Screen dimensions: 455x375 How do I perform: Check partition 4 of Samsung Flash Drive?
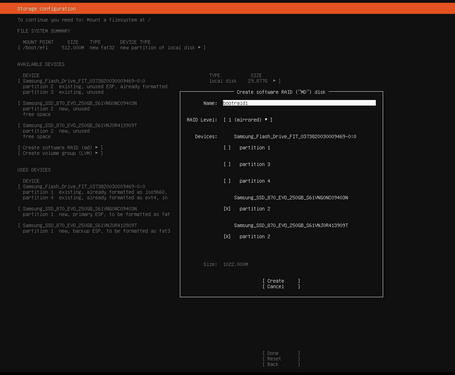(x=247, y=181)
